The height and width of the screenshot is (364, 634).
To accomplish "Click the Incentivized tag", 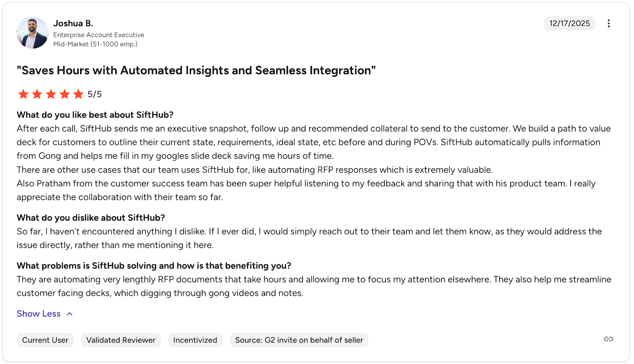I will (195, 340).
